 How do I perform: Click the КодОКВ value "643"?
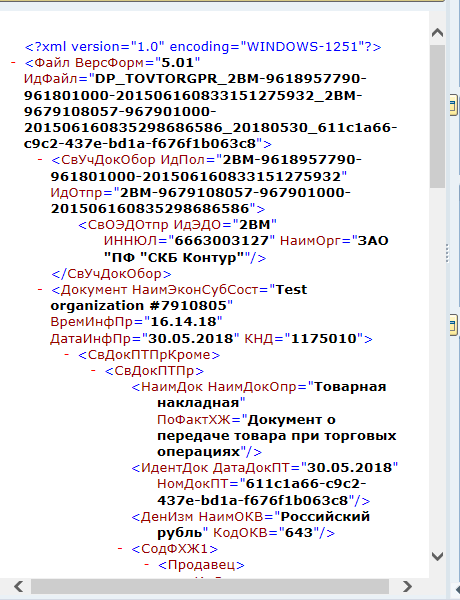299,533
